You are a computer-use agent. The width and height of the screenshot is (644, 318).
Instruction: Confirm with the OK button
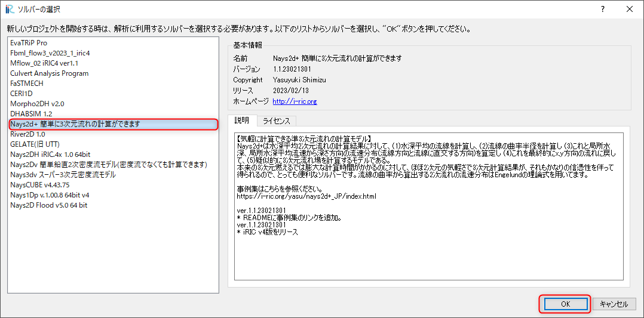pyautogui.click(x=565, y=304)
